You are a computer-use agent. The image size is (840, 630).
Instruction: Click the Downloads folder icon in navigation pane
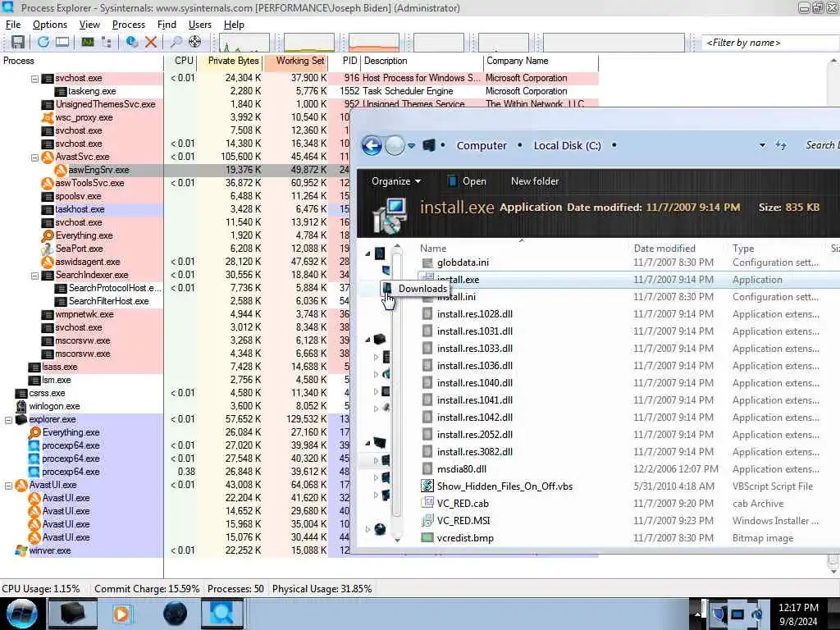pyautogui.click(x=387, y=289)
